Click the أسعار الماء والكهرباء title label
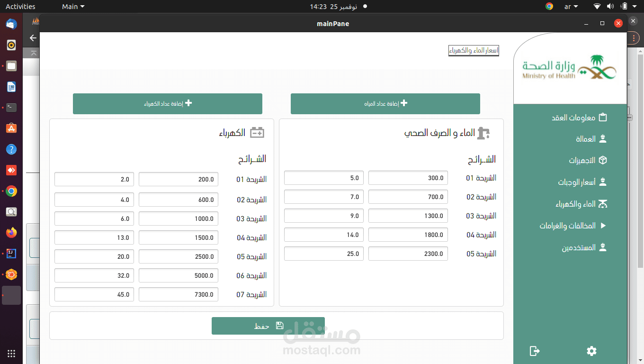Viewport: 644px width, 364px height. pyautogui.click(x=474, y=50)
